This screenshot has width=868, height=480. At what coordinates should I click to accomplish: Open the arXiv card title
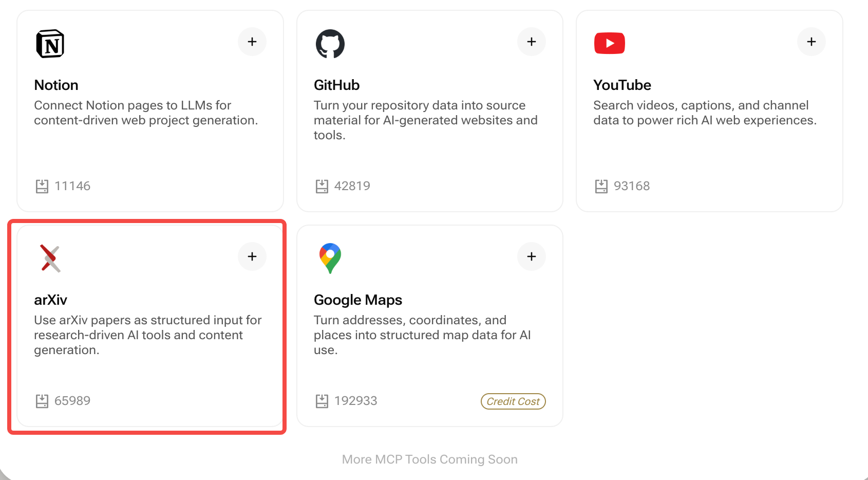tap(50, 300)
